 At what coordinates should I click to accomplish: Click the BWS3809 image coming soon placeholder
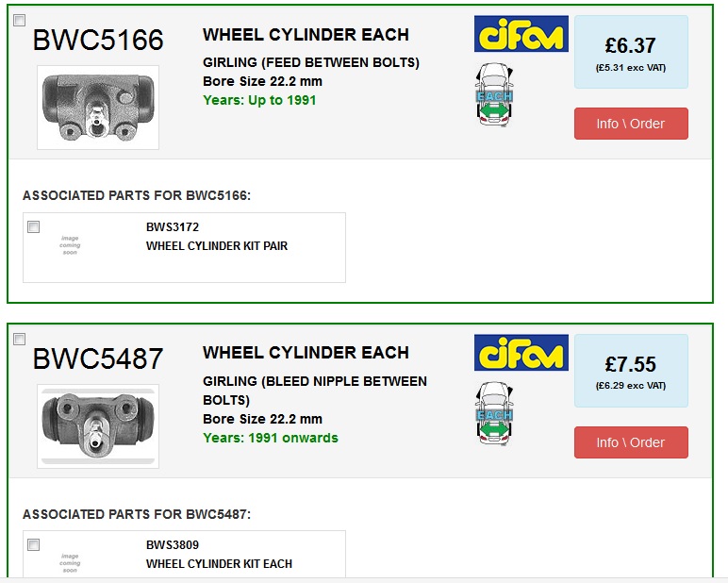point(70,562)
